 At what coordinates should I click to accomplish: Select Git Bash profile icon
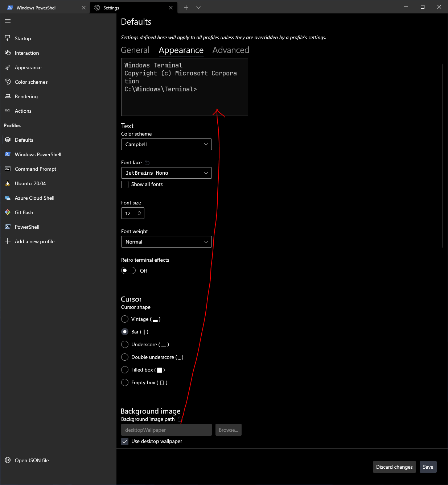tap(8, 212)
